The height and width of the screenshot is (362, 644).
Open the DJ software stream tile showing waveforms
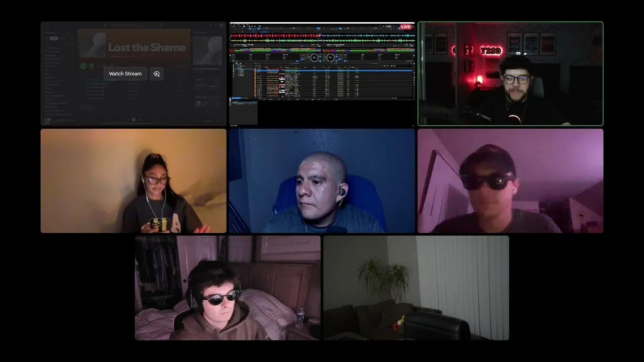point(322,73)
